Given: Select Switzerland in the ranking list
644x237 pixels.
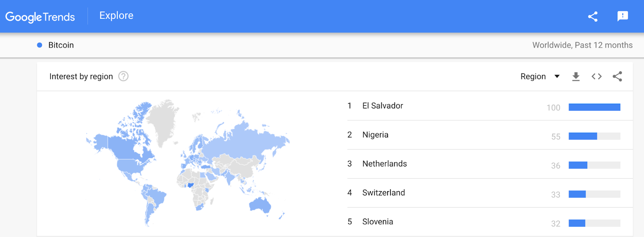Looking at the screenshot, I should coord(383,193).
